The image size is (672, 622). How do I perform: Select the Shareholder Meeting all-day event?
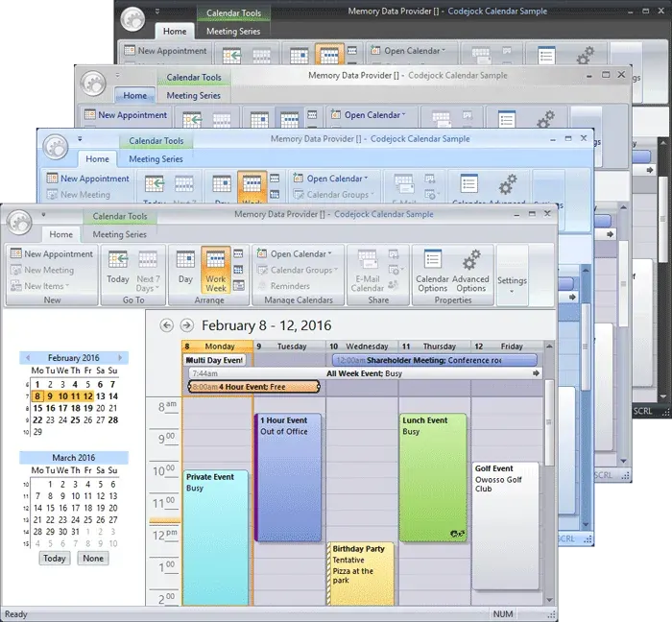pyautogui.click(x=435, y=360)
